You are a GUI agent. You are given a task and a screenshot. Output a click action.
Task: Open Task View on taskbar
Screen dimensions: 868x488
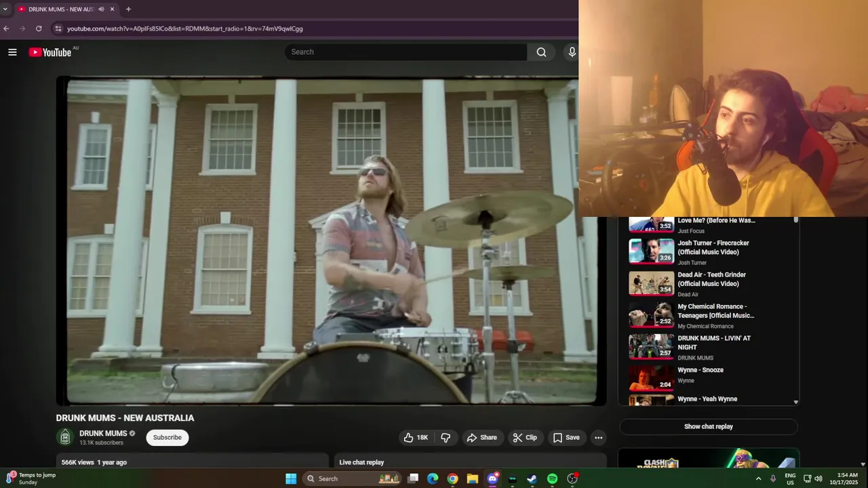click(x=413, y=479)
